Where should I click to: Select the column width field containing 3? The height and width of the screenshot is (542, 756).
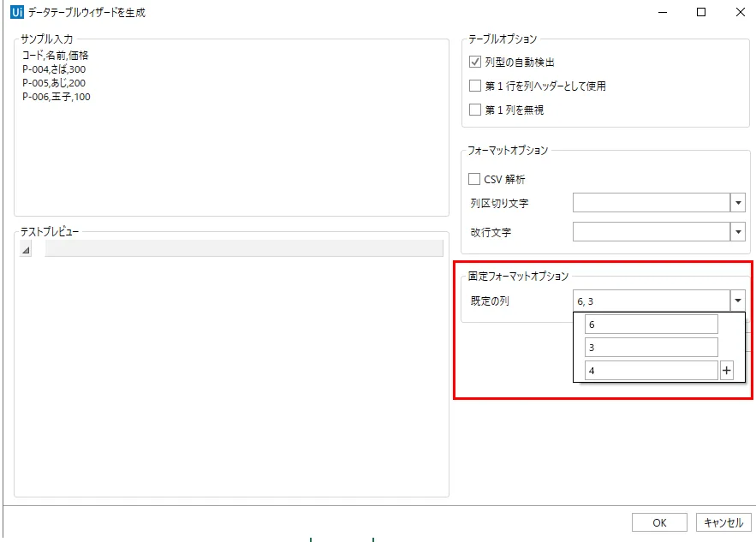point(651,348)
